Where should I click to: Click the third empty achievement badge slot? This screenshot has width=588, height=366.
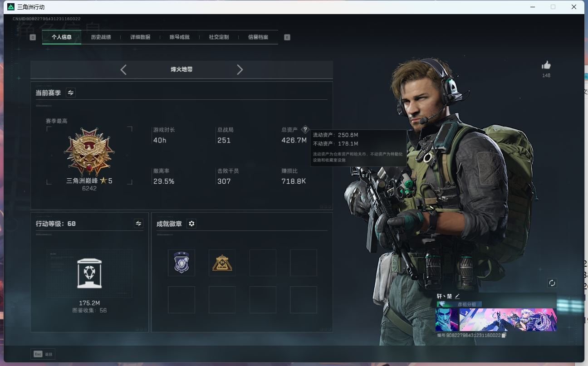pyautogui.click(x=263, y=263)
